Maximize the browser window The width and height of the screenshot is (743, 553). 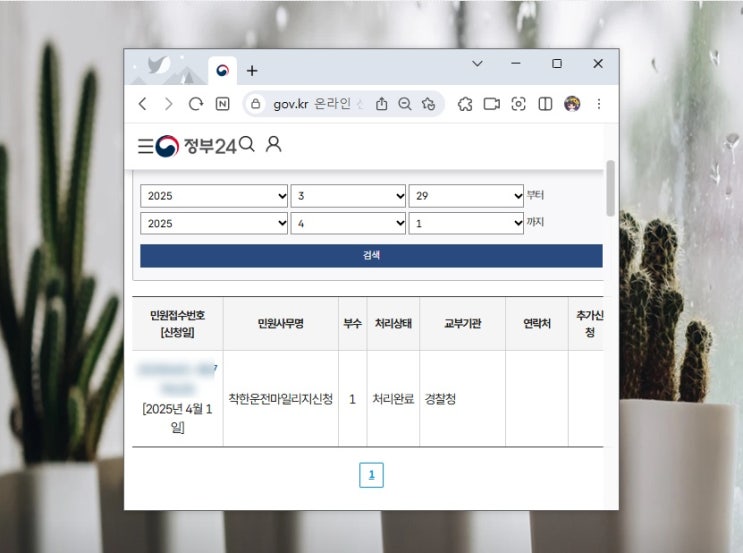click(x=557, y=63)
